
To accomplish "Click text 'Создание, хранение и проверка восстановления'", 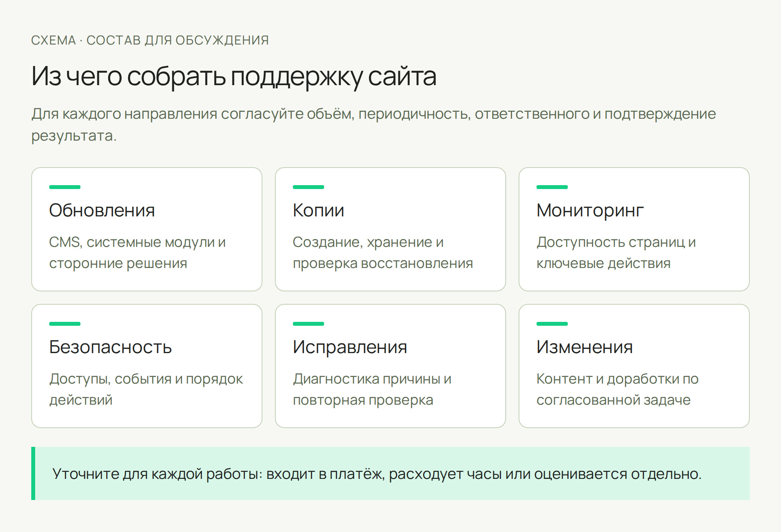I will tap(383, 253).
